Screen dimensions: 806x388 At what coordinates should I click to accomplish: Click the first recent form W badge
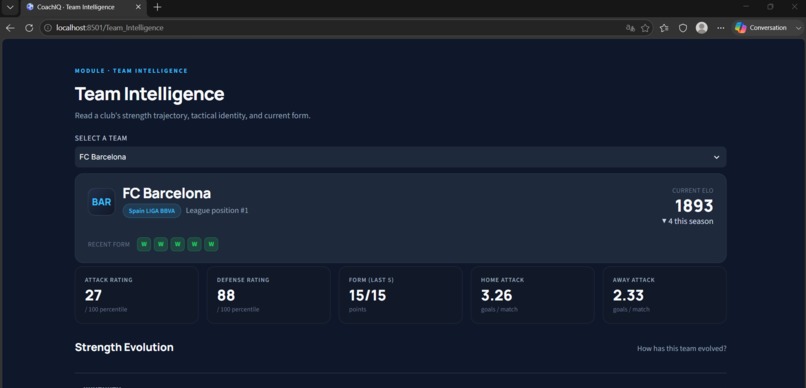(144, 244)
